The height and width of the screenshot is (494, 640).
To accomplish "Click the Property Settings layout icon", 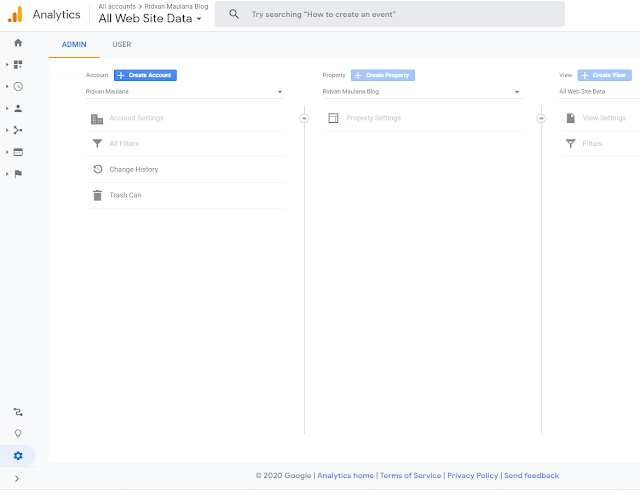I will (333, 118).
